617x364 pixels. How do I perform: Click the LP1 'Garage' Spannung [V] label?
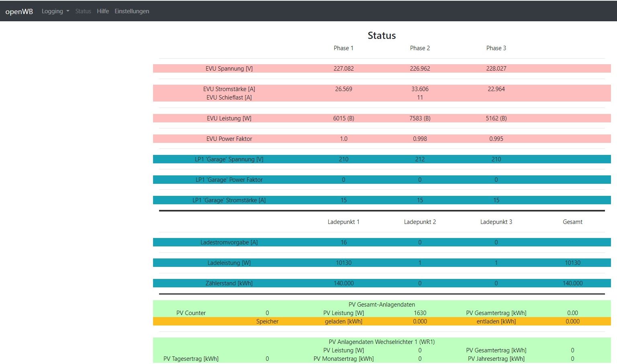(229, 159)
